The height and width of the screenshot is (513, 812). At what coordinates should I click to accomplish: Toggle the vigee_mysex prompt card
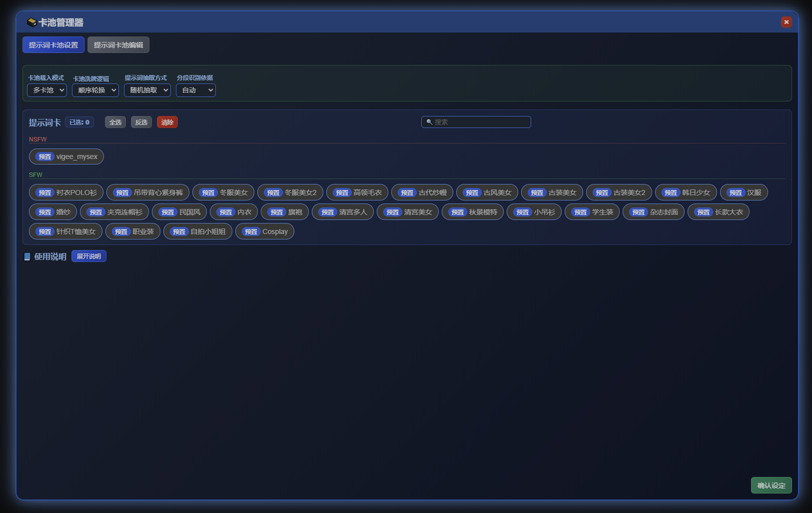click(x=66, y=156)
